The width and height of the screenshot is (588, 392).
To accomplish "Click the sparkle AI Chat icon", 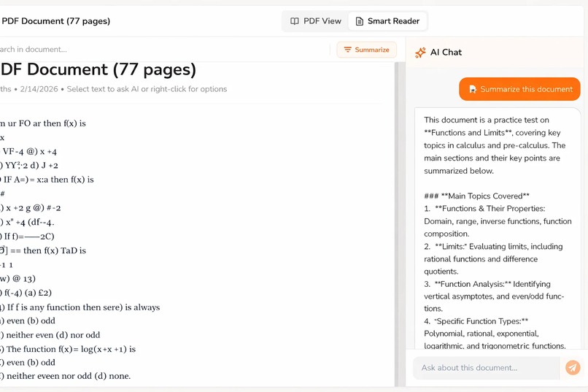I will point(420,53).
